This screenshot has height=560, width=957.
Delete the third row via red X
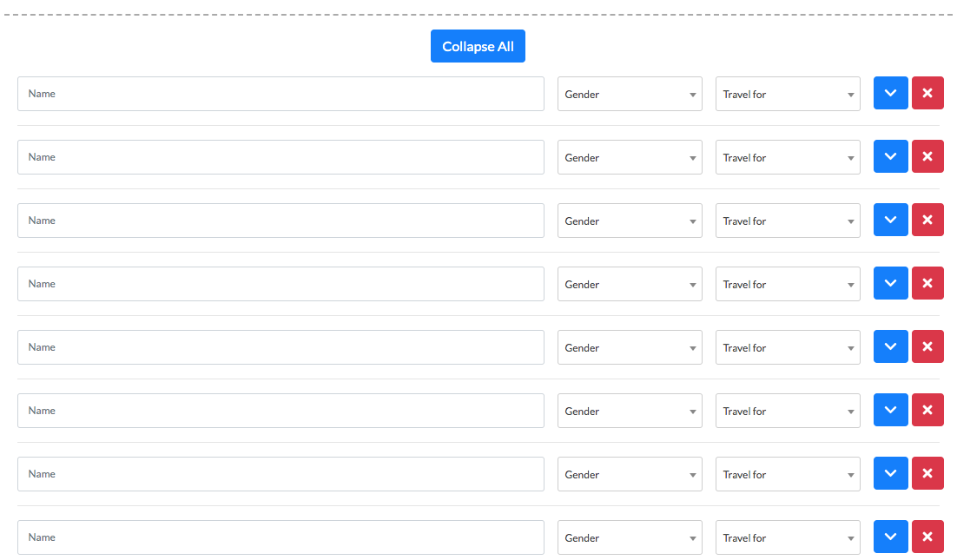coord(927,221)
